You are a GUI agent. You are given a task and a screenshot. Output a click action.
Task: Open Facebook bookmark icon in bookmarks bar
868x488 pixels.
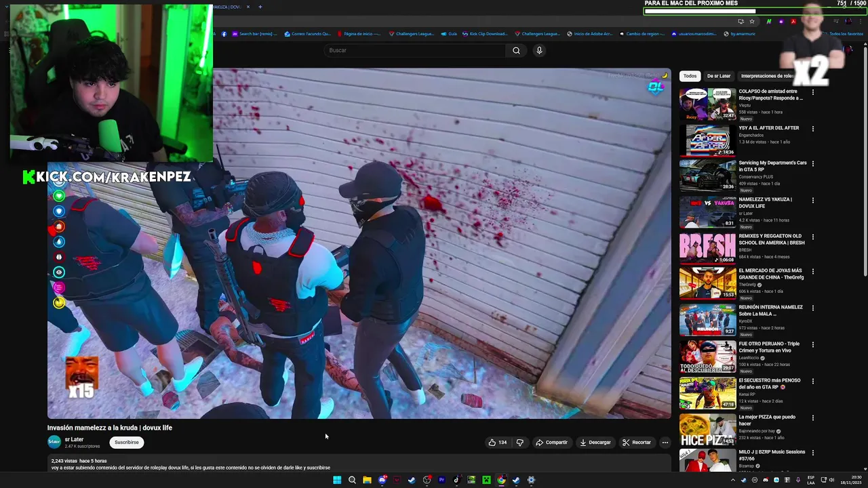224,34
